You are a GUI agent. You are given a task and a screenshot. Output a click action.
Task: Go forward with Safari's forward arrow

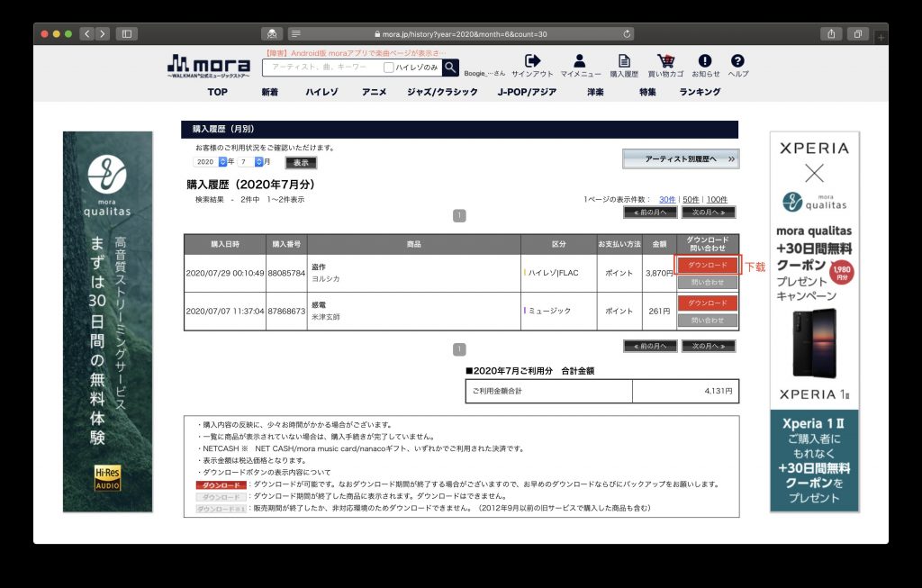103,34
